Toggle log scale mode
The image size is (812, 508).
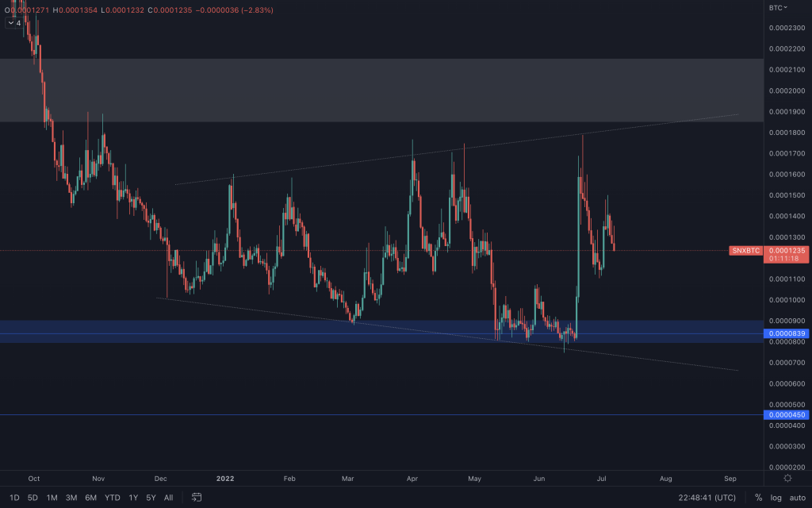click(x=775, y=498)
